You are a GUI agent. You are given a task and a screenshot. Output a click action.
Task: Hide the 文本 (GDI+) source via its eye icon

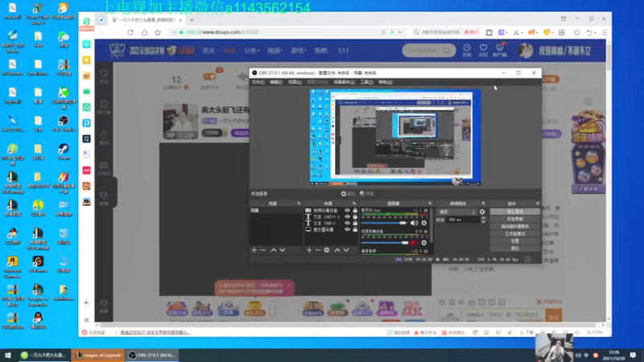pos(348,224)
